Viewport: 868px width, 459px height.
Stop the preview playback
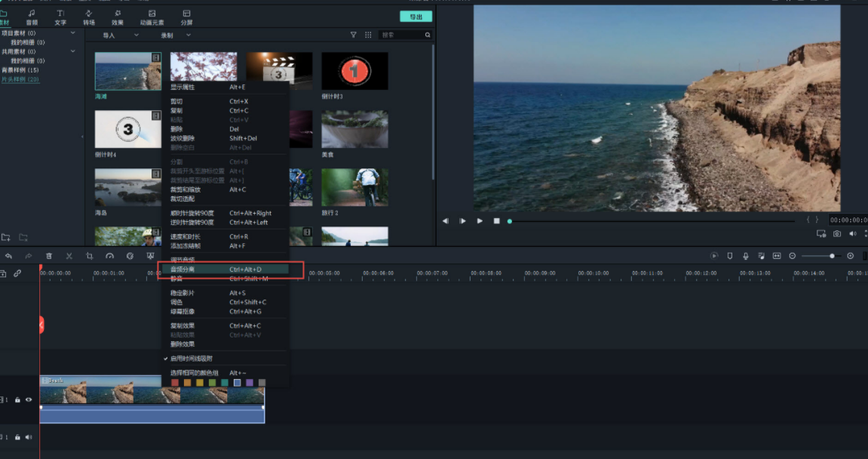tap(496, 220)
